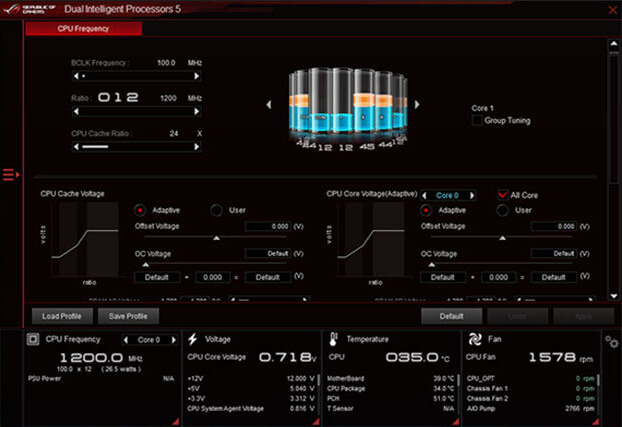Open the red sidebar menu icon
The width and height of the screenshot is (622, 427).
coord(10,175)
